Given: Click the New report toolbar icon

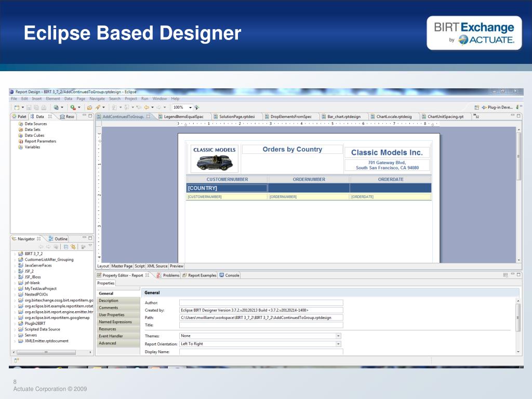Looking at the screenshot, I should (x=17, y=107).
